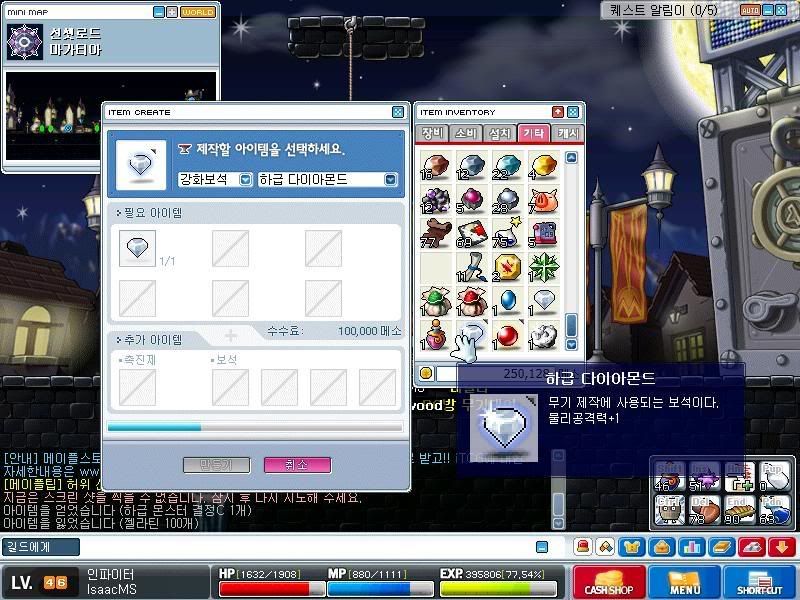The image size is (800, 600).
Task: Select the pink potion bottle in inventory
Action: 435,335
